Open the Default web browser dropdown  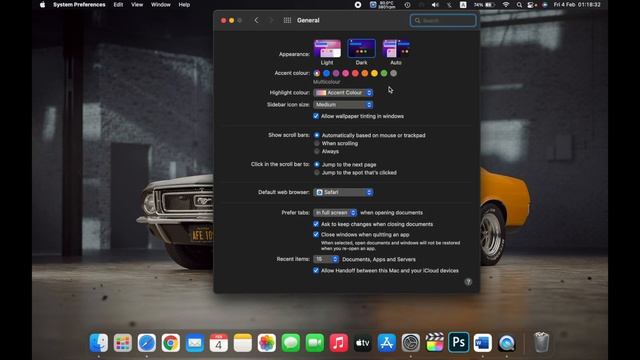[x=343, y=192]
